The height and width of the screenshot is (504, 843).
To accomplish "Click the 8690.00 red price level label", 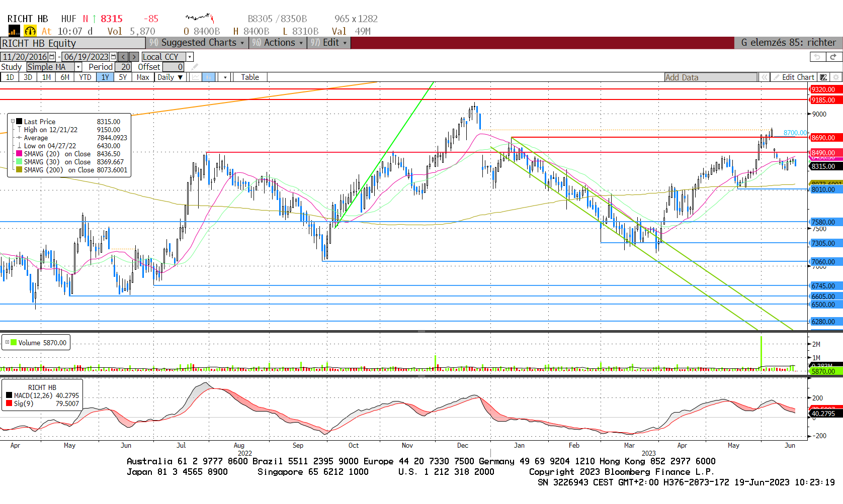I will click(825, 138).
